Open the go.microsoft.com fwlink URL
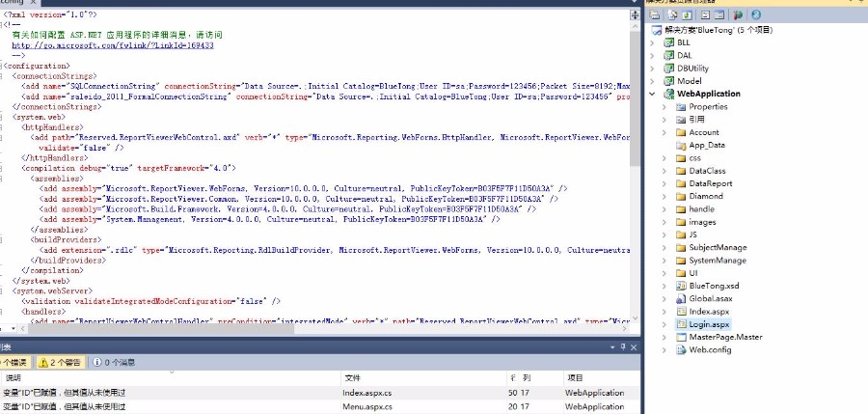Image resolution: width=868 pixels, height=414 pixels. (112, 45)
